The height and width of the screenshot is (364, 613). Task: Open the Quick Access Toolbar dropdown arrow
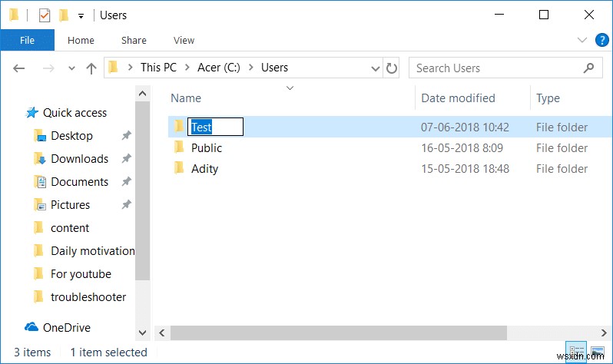pos(81,15)
